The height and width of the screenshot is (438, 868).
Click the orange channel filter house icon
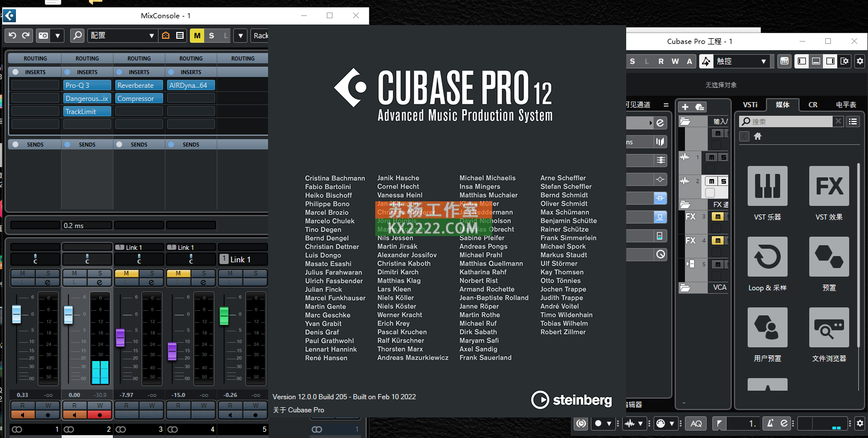coord(166,35)
